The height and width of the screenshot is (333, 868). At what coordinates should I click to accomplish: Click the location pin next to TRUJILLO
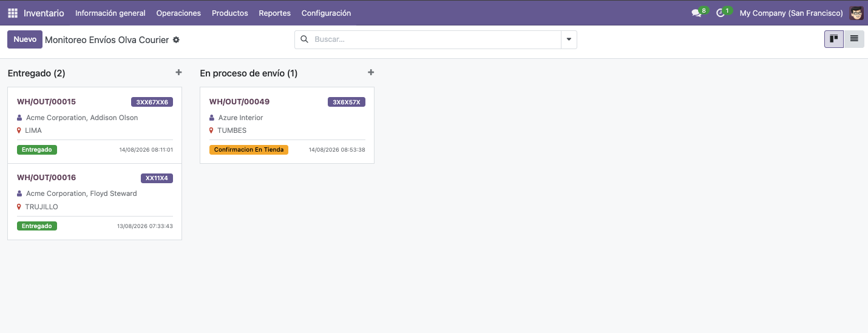pos(19,207)
